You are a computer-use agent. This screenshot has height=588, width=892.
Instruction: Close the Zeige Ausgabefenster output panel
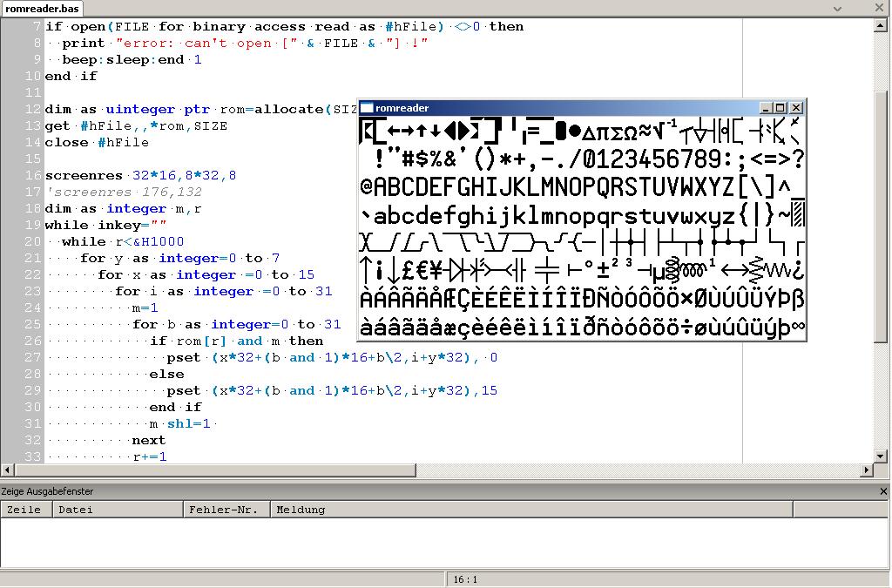882,491
